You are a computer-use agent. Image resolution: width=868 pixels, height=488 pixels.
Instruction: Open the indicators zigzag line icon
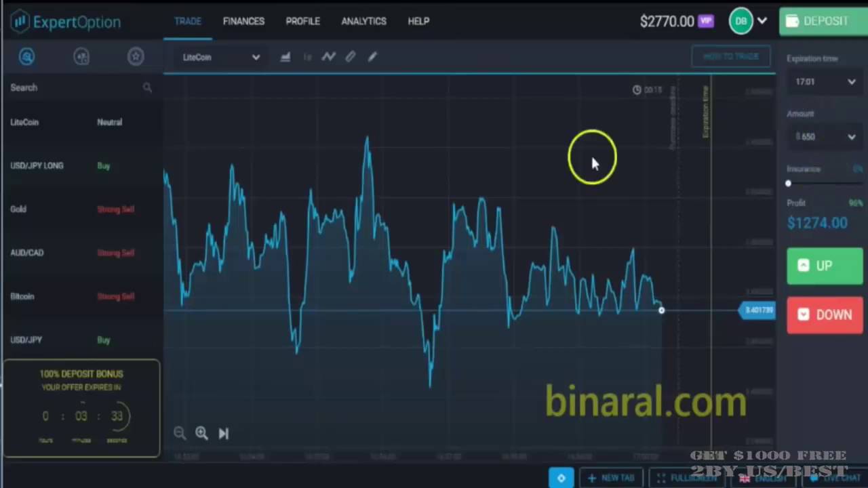[x=329, y=57]
